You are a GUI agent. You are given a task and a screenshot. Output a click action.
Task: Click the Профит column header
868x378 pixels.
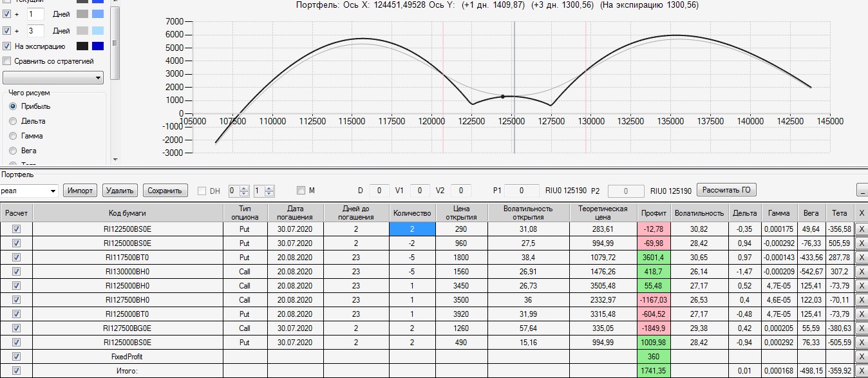(x=654, y=213)
